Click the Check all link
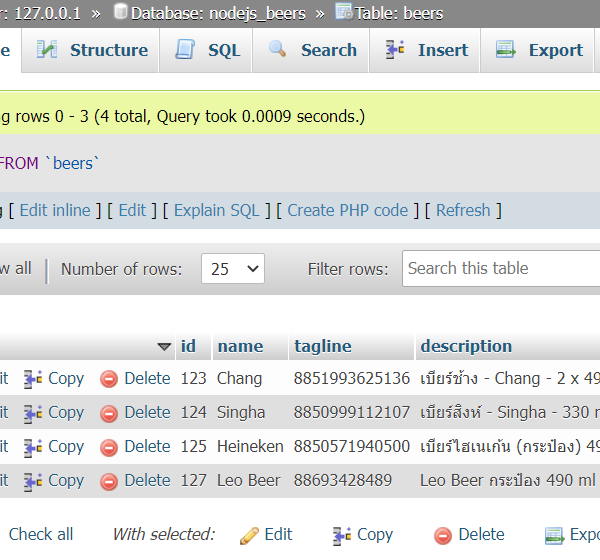 [40, 534]
